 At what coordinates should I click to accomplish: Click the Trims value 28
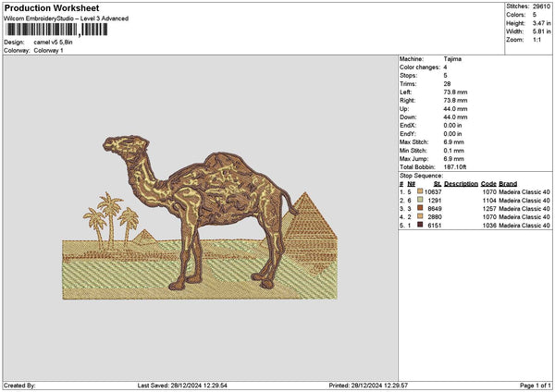[x=447, y=84]
